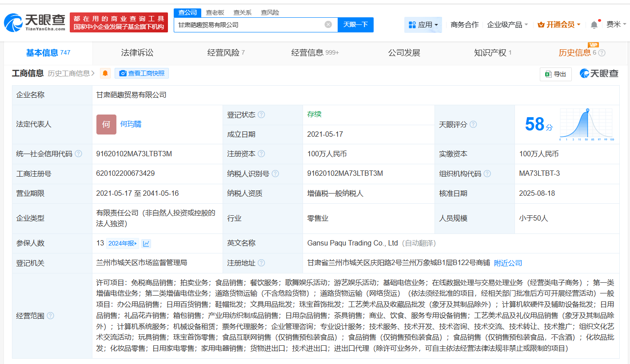This screenshot has height=364, width=630.
Task: Click the 天眼一下 search button
Action: tap(355, 25)
